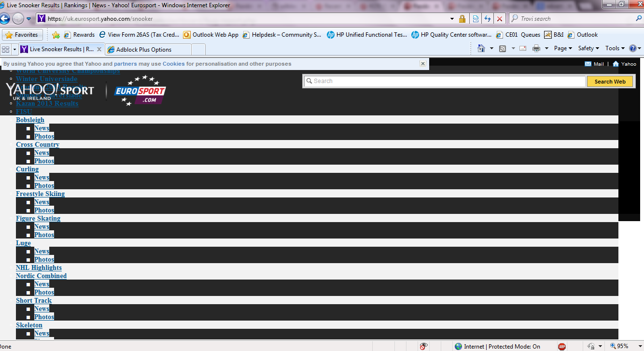Open the NHL Highlights link
Viewport: 644px width, 351px height.
(x=39, y=267)
